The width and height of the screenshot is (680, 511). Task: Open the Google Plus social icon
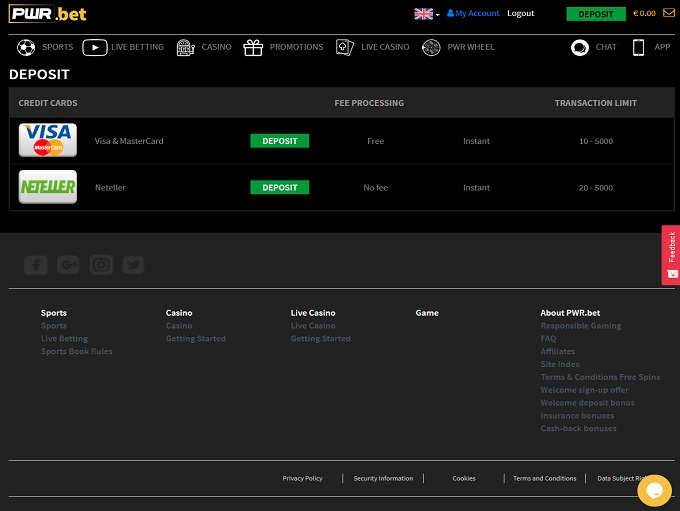point(68,265)
